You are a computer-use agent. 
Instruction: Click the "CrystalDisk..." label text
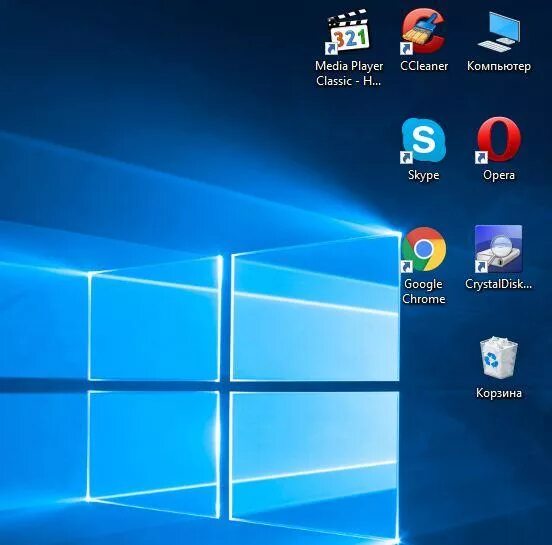[x=498, y=284]
